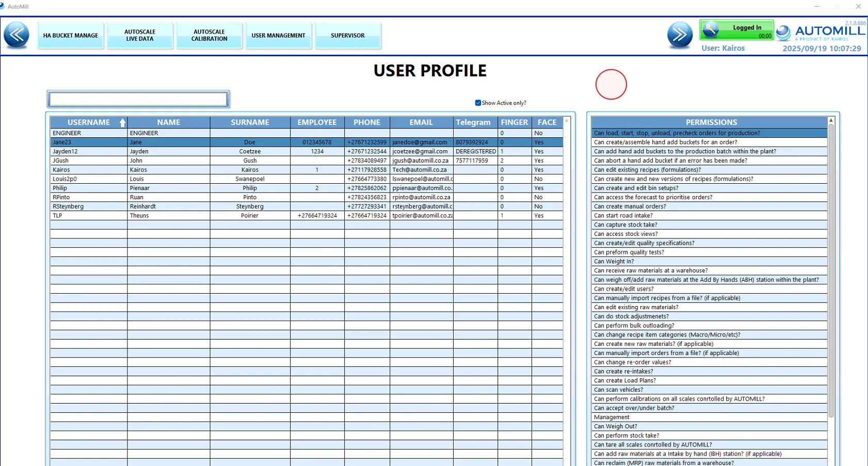Viewport: 868px width, 466px height.
Task: Go forward with the right double-arrow button
Action: click(x=680, y=35)
